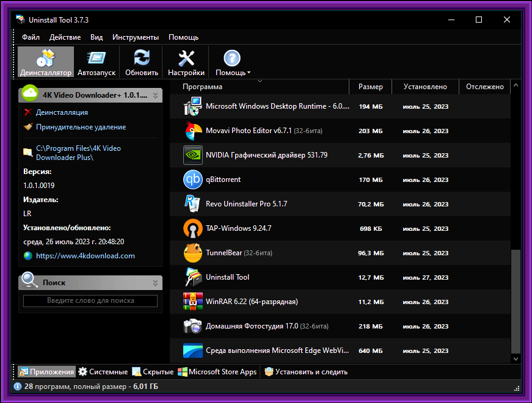The width and height of the screenshot is (532, 403).
Task: Choose Принудительное удаление option
Action: pos(81,127)
